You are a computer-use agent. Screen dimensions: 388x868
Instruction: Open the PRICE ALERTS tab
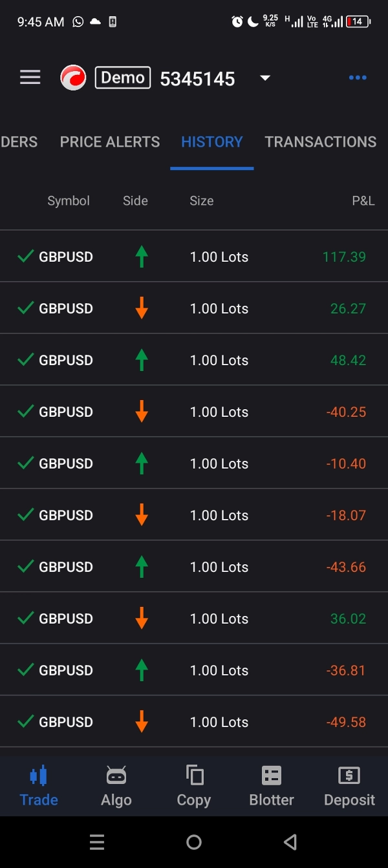pyautogui.click(x=109, y=142)
